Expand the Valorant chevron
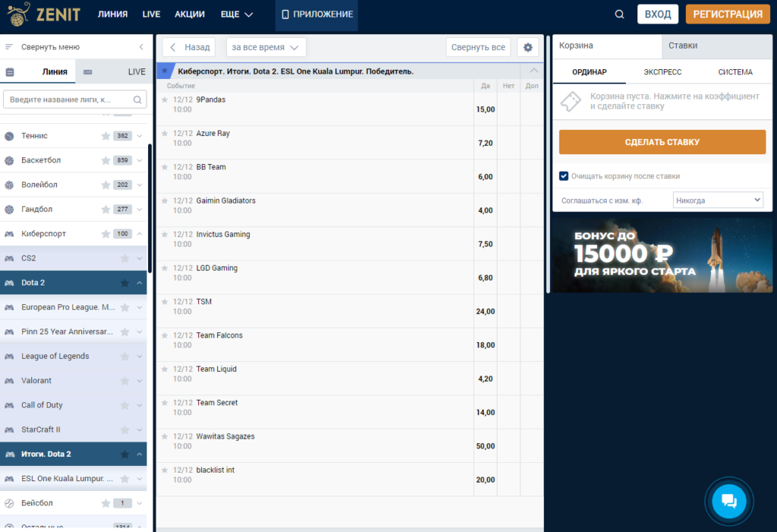The height and width of the screenshot is (532, 777). click(140, 381)
